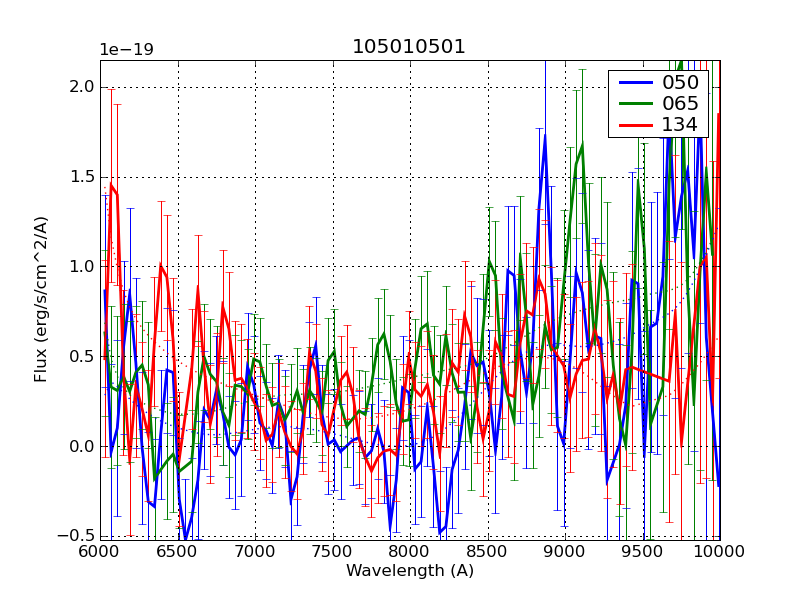Click the plot title 105010501
800x600 pixels.
point(409,47)
